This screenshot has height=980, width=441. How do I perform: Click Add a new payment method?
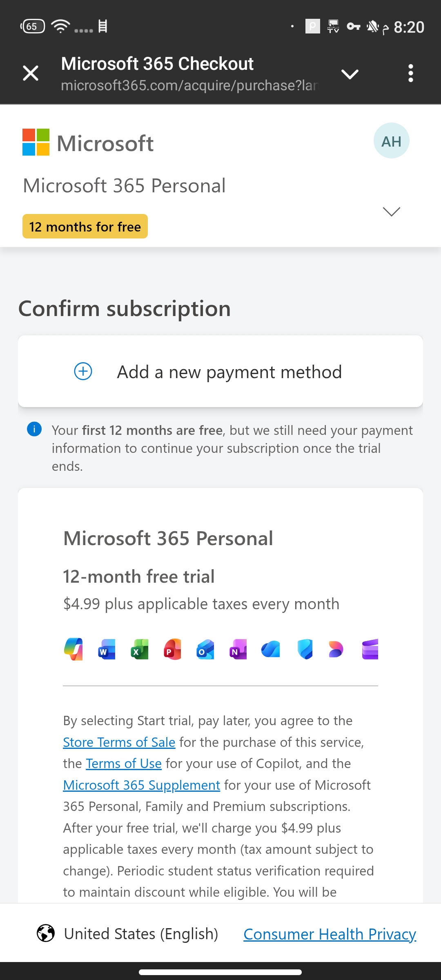[220, 371]
